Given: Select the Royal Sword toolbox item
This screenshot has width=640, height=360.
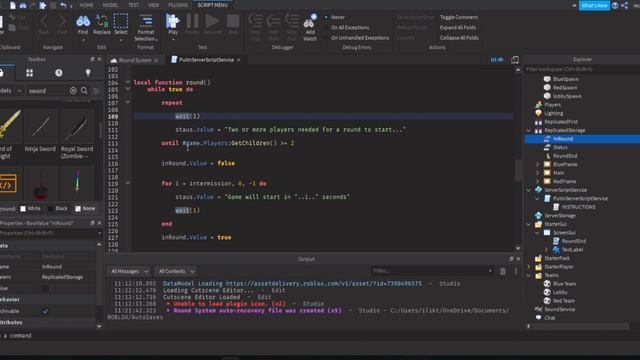Looking at the screenshot, I should [77, 135].
